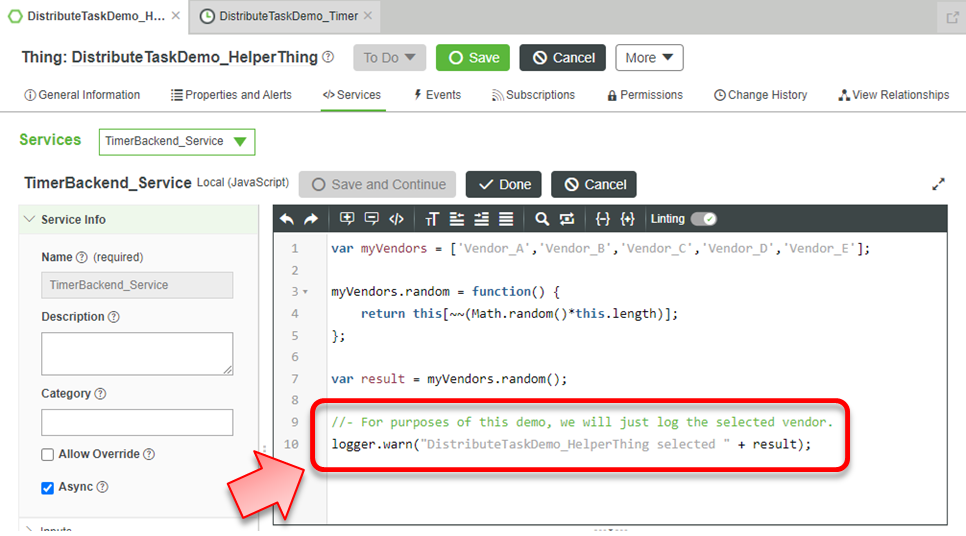Click help icon next to Category label
The height and width of the screenshot is (536, 966).
(100, 393)
